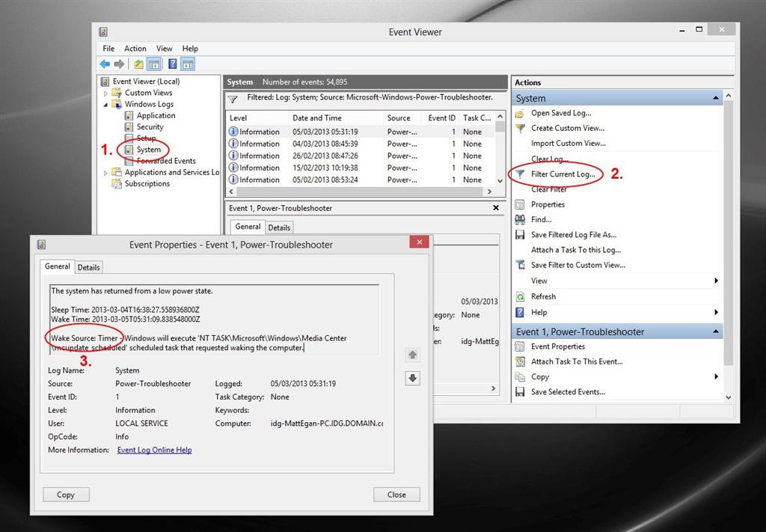
Task: Click the Back arrow toolbar icon
Action: point(105,64)
